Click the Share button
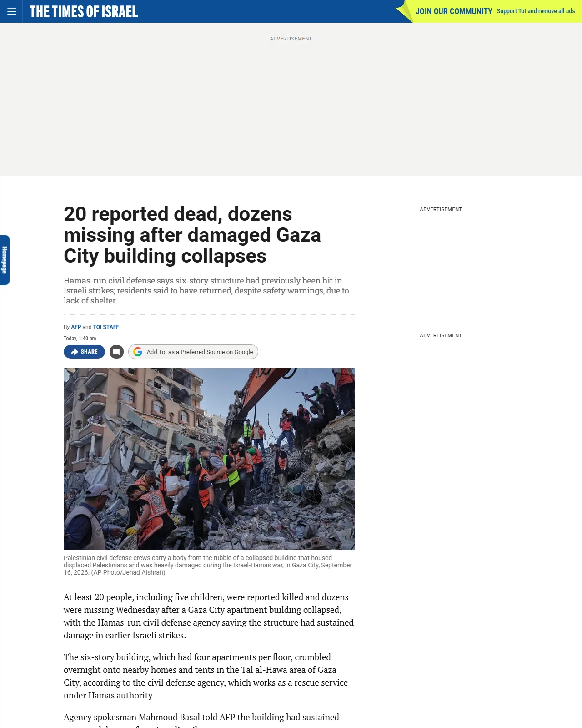The height and width of the screenshot is (728, 582). [84, 352]
